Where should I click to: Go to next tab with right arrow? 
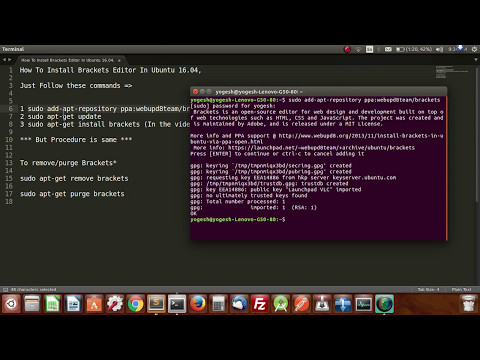click(10, 60)
